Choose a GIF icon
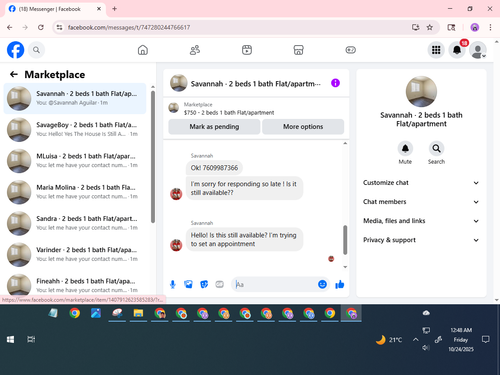 click(219, 284)
